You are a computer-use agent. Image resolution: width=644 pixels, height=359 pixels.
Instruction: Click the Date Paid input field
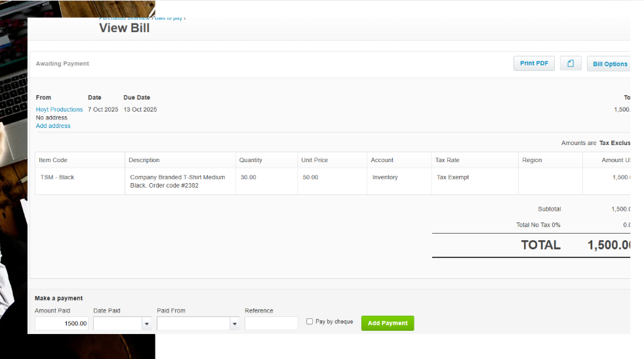118,324
